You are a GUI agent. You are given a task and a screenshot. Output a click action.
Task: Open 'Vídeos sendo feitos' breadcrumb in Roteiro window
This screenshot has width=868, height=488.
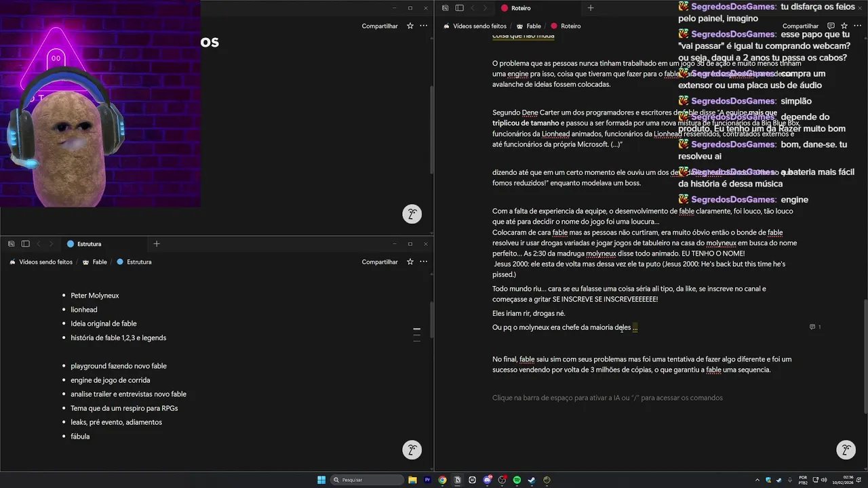tap(475, 26)
